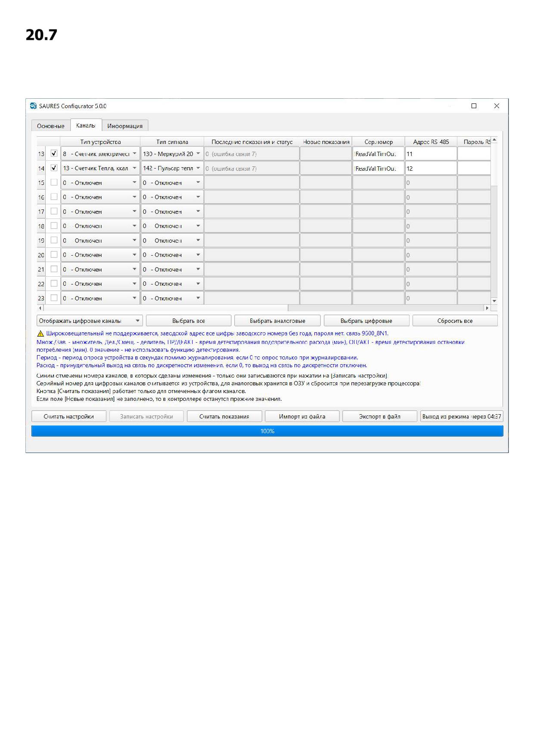
Task: Enable channel 16 checkbox
Action: [x=54, y=197]
